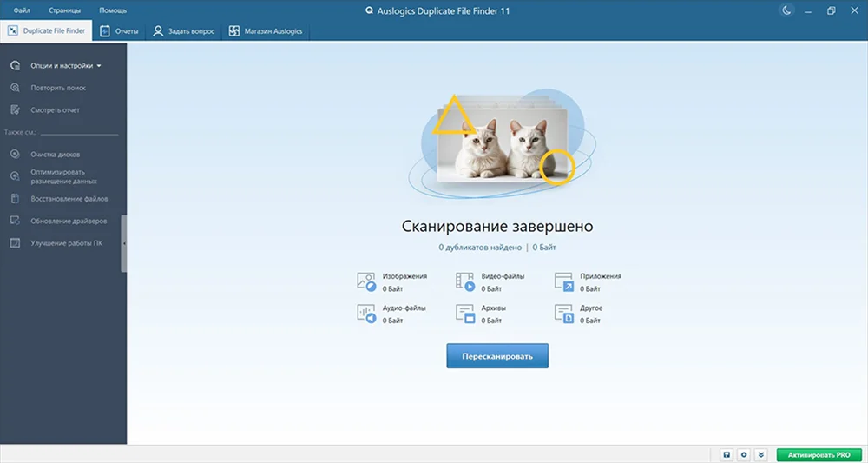
Task: Toggle dark mode moon icon
Action: click(x=787, y=10)
